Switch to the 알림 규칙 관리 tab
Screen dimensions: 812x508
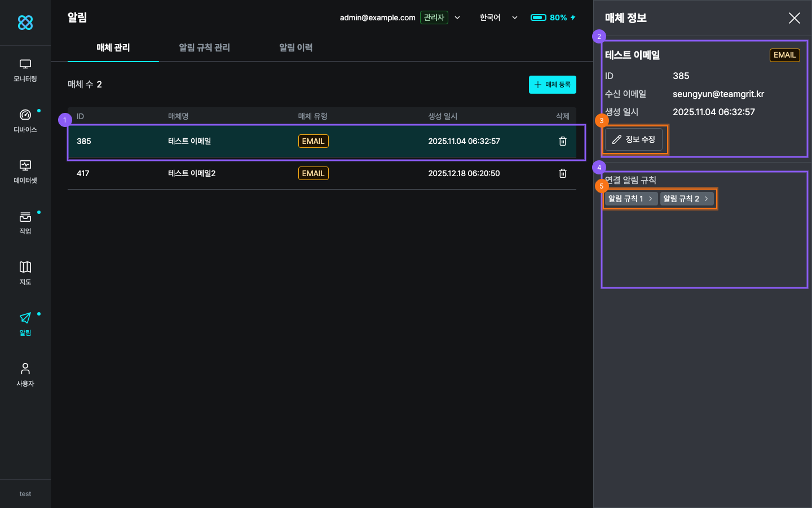[204, 48]
